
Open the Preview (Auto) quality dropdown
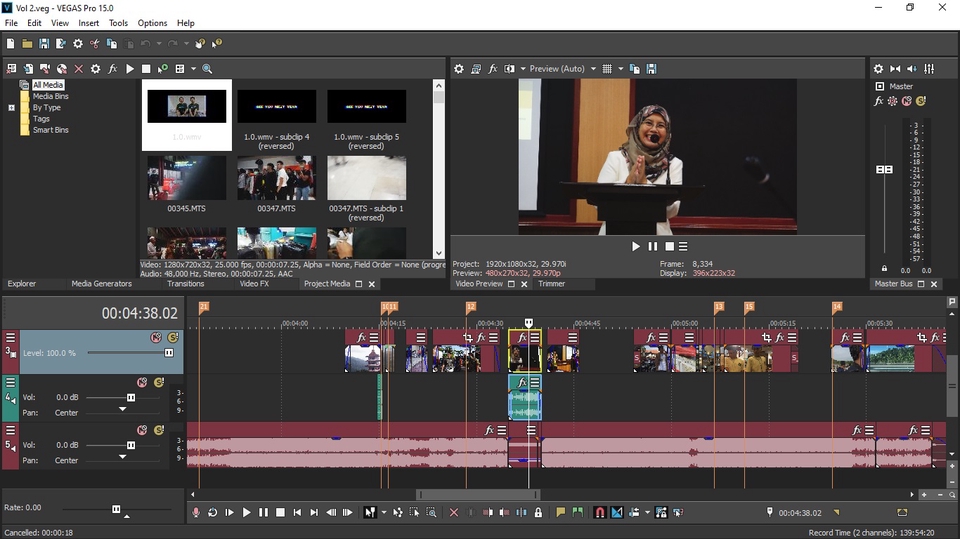tap(563, 69)
